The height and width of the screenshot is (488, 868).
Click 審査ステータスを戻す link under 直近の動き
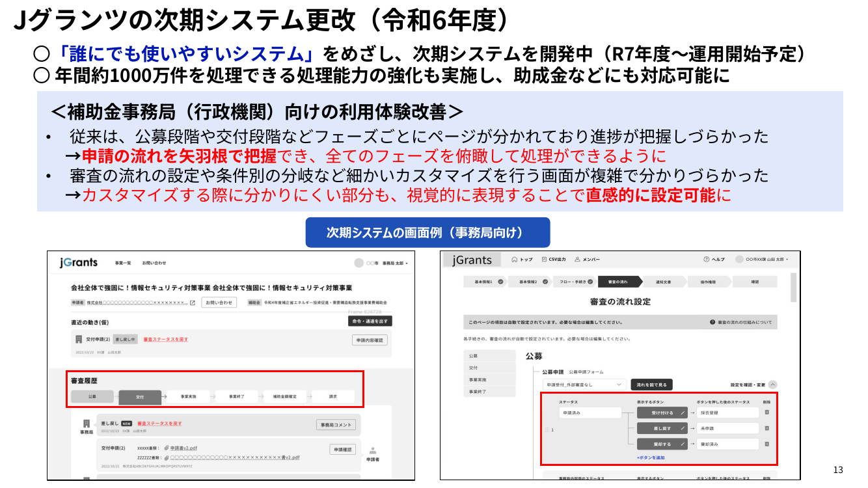pos(165,340)
